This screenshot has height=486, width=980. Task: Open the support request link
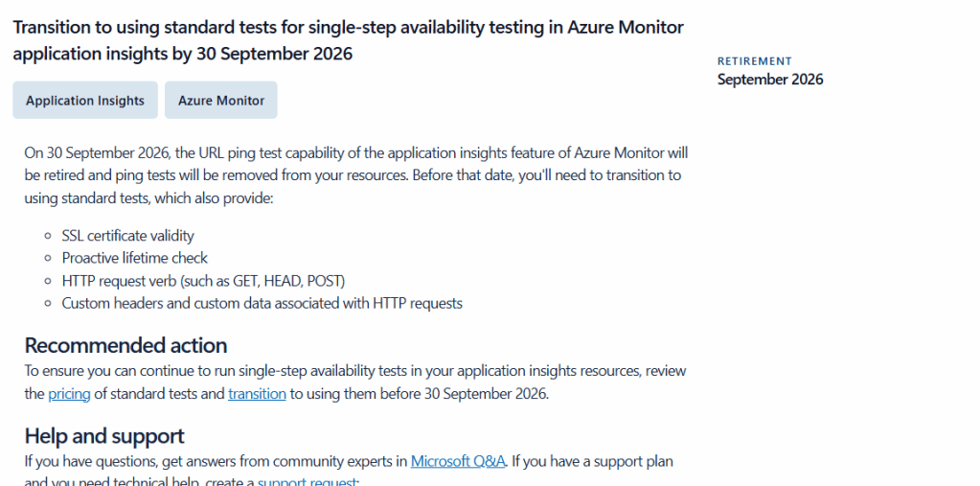(307, 481)
